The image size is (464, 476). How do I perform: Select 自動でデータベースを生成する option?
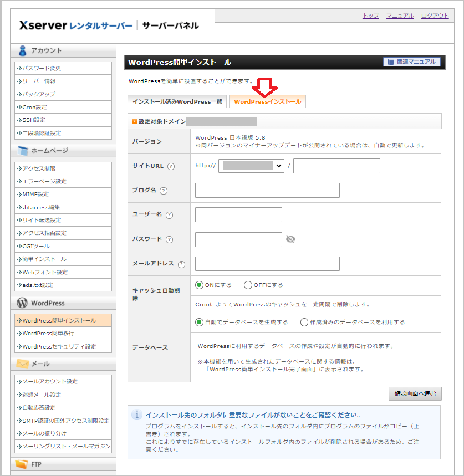point(199,322)
